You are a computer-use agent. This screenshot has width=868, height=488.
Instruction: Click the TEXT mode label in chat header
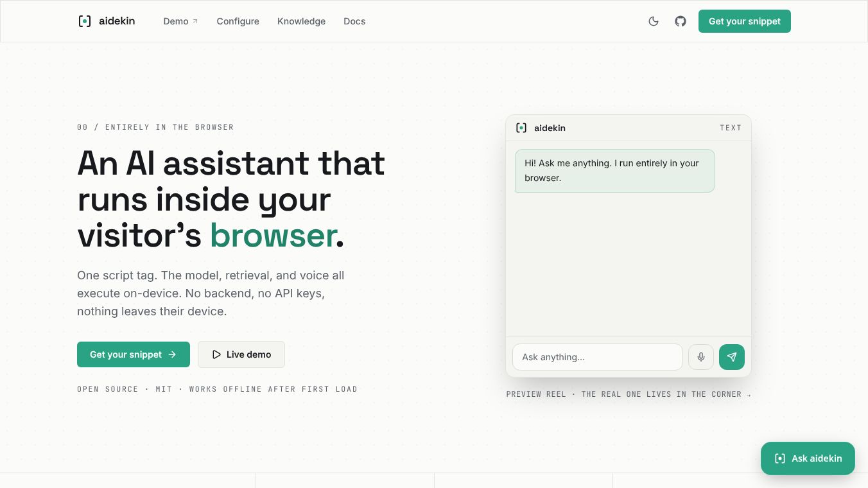pyautogui.click(x=731, y=128)
